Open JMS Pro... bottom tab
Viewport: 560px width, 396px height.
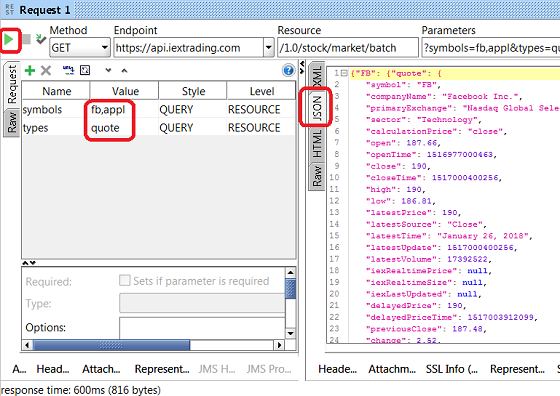click(269, 369)
